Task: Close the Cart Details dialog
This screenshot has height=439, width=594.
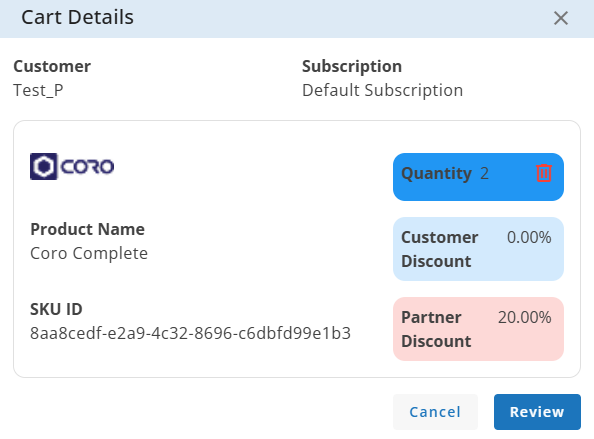Action: (x=561, y=18)
